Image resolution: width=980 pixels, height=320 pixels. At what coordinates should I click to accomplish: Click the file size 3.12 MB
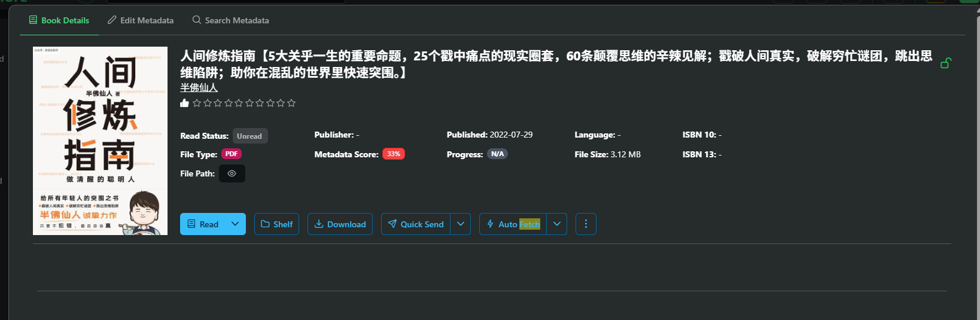pos(625,154)
